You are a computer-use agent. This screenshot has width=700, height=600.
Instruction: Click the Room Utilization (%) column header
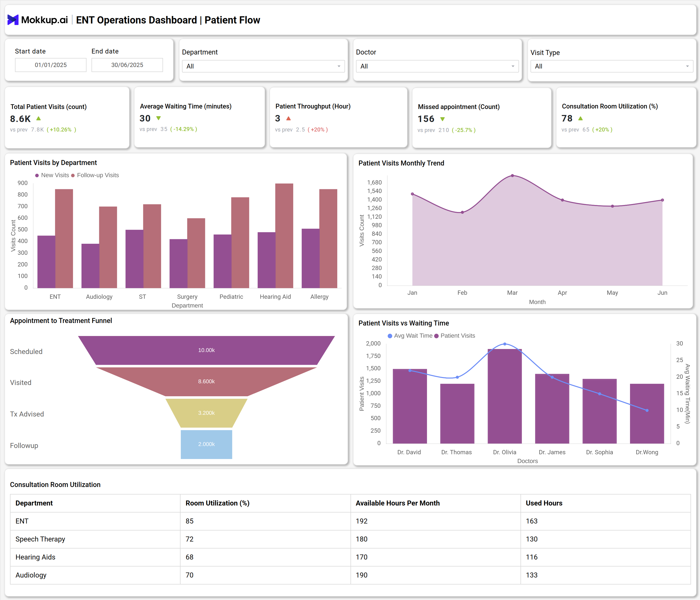(265, 503)
